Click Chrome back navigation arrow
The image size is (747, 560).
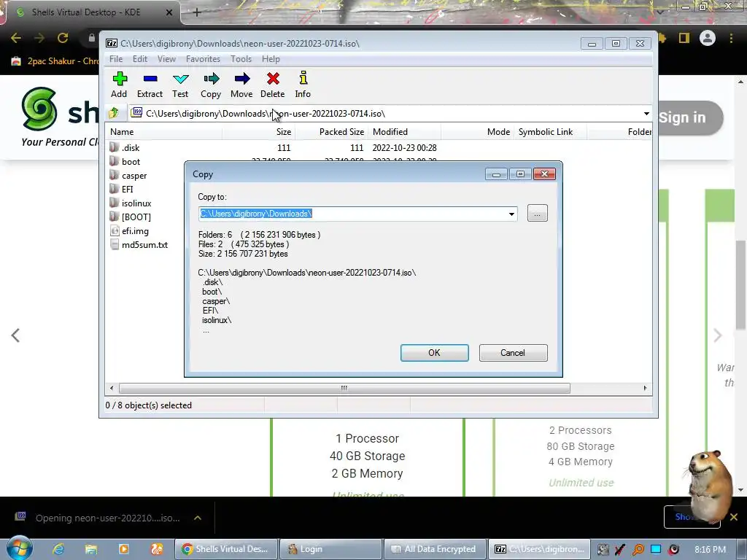[16, 38]
